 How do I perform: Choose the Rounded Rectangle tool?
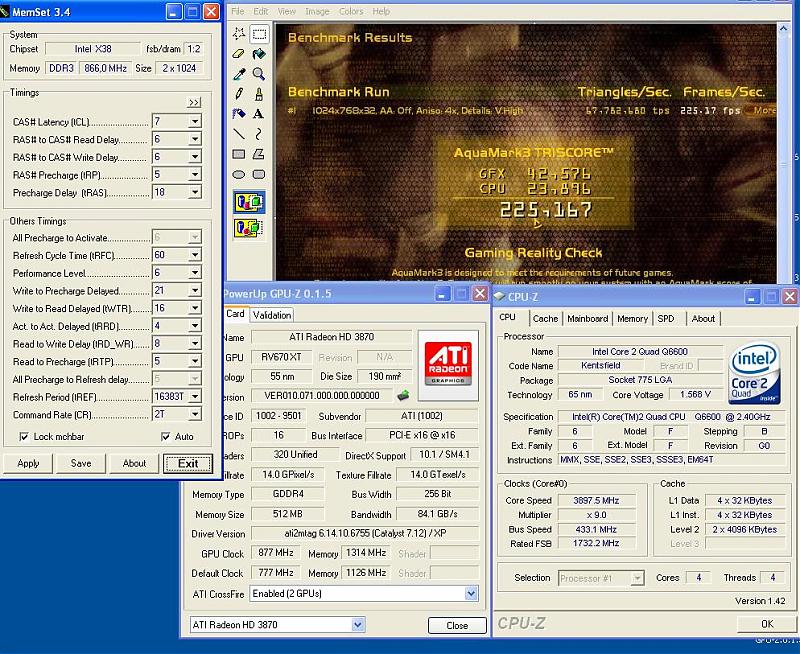point(259,174)
